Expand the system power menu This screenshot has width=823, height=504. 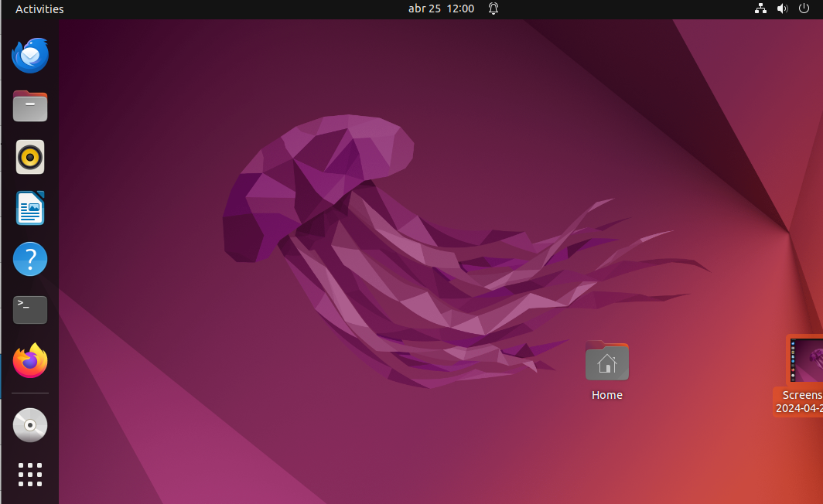tap(804, 9)
